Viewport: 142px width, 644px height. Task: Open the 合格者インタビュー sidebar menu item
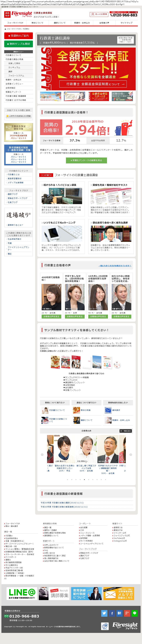point(18,84)
